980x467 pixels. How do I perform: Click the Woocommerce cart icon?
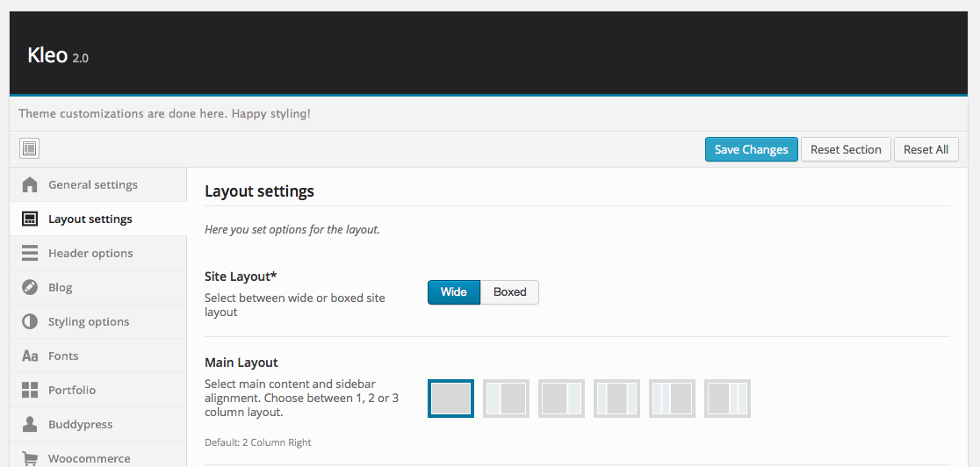(x=30, y=457)
